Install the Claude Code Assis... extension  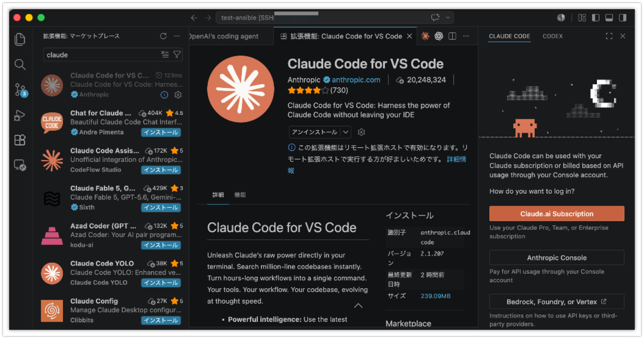pos(161,170)
